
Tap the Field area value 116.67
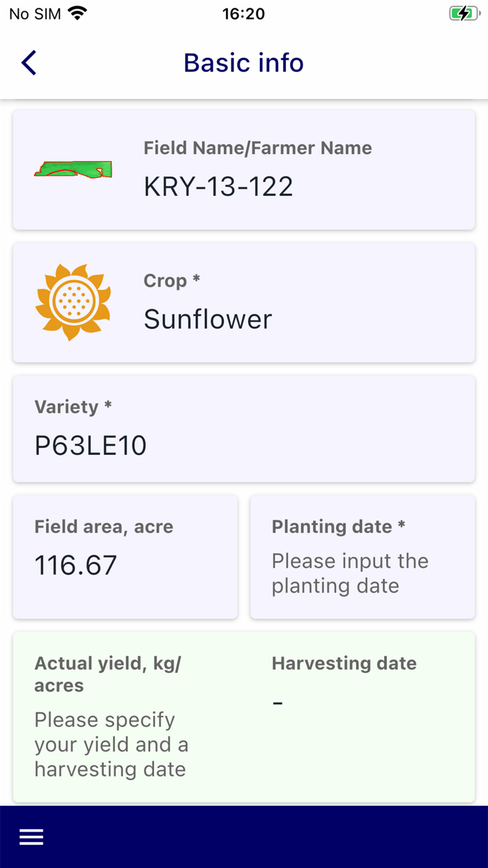(x=75, y=565)
